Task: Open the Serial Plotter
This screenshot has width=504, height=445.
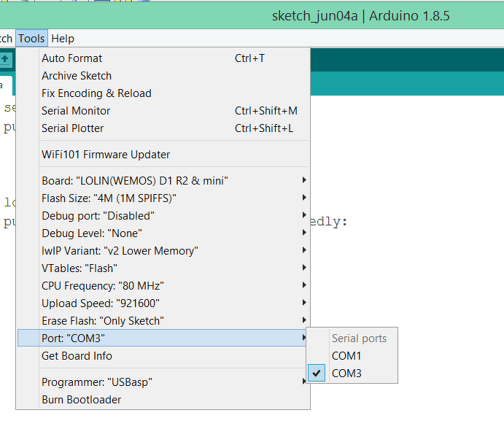Action: point(163,128)
